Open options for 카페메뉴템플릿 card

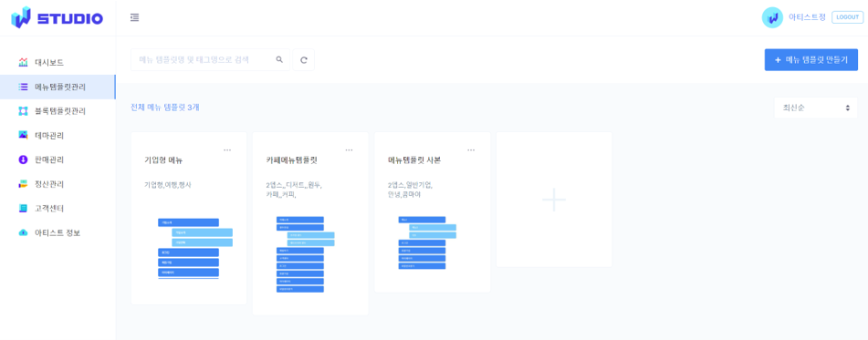[349, 149]
